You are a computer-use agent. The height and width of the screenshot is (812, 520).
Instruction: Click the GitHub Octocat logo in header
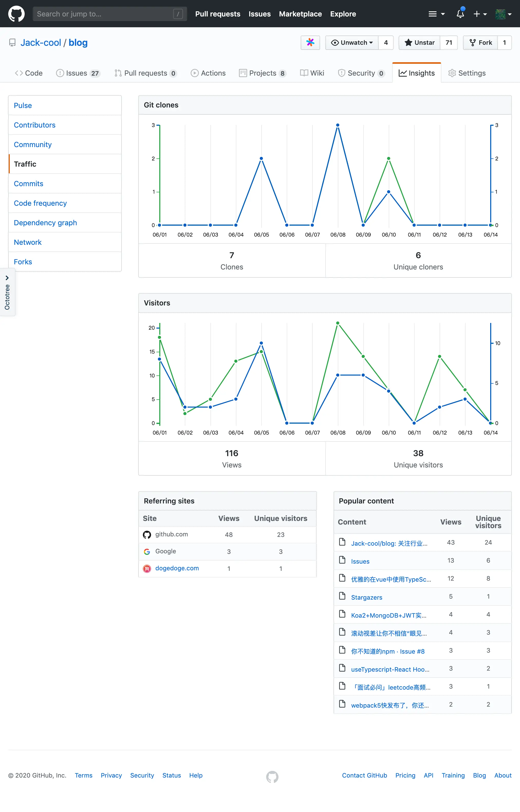pyautogui.click(x=16, y=14)
